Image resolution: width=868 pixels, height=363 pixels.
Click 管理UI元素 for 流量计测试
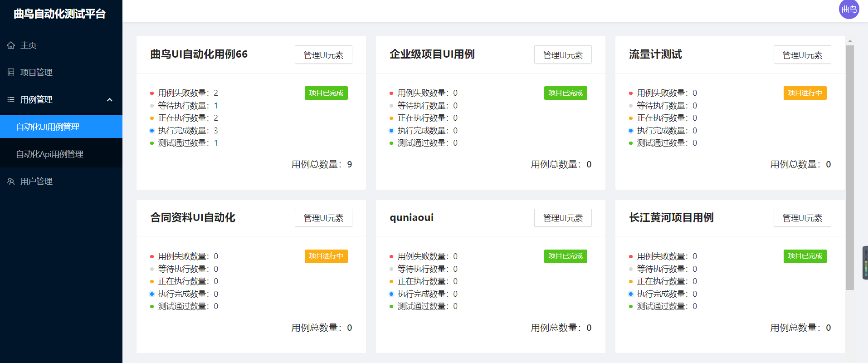tap(802, 54)
